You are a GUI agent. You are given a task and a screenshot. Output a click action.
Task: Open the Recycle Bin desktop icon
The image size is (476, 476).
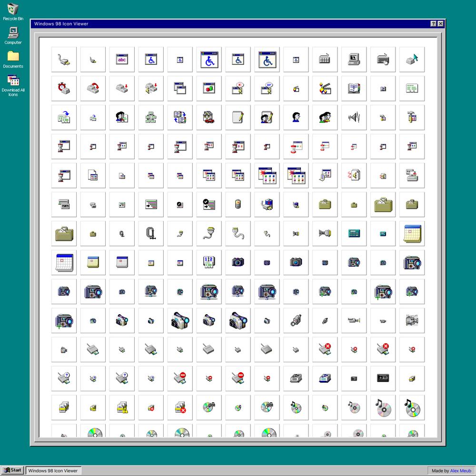(x=13, y=12)
